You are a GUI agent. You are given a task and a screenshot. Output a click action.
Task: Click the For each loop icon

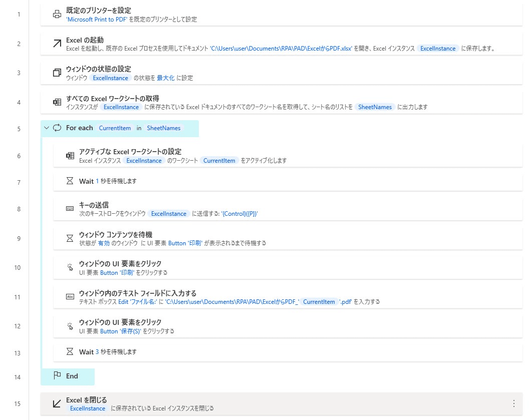(x=57, y=128)
